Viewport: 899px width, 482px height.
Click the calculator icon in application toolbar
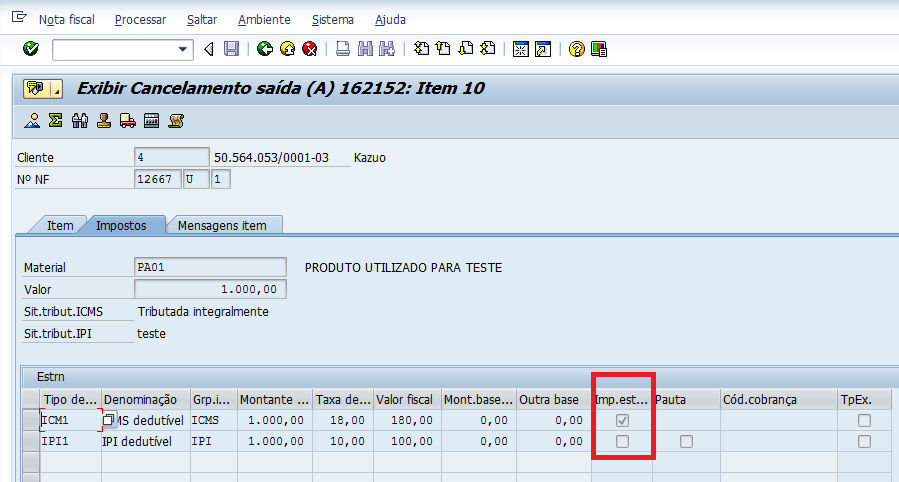[x=151, y=121]
